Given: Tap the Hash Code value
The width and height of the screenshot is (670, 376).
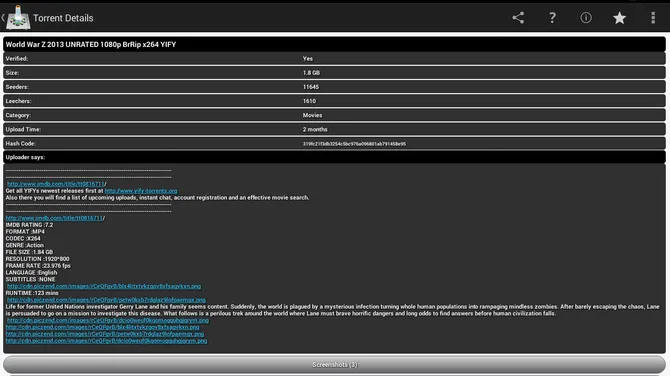Looking at the screenshot, I should 354,144.
